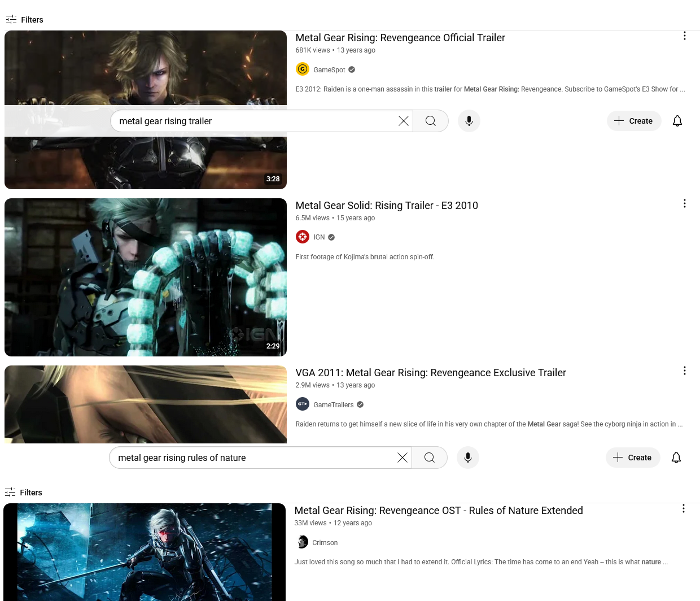Go to the Crimson channel name
This screenshot has width=700, height=601.
[x=325, y=543]
